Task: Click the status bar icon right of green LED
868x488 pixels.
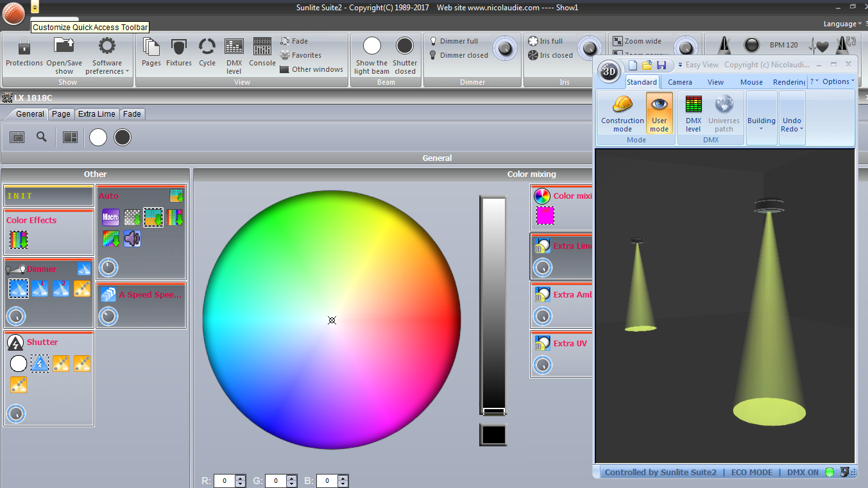Action: click(845, 473)
